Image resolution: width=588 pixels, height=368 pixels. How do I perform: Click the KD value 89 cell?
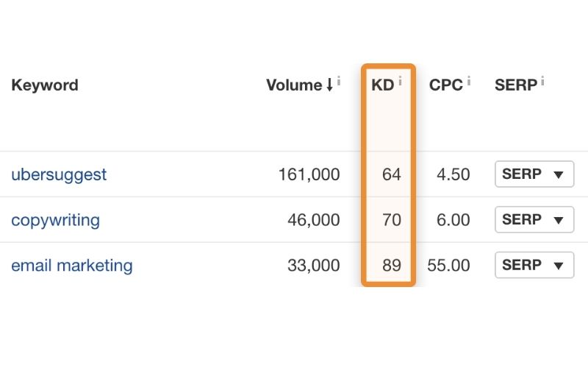(x=392, y=266)
